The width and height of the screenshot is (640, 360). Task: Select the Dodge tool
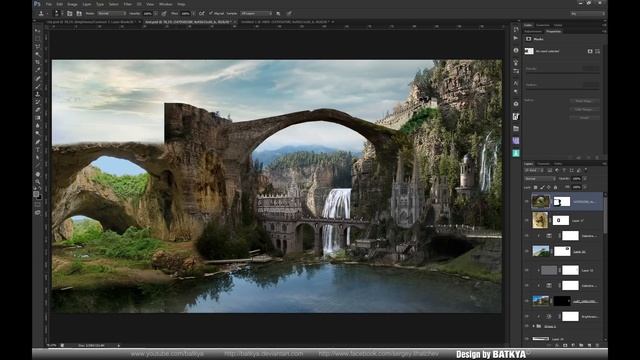pos(38,133)
